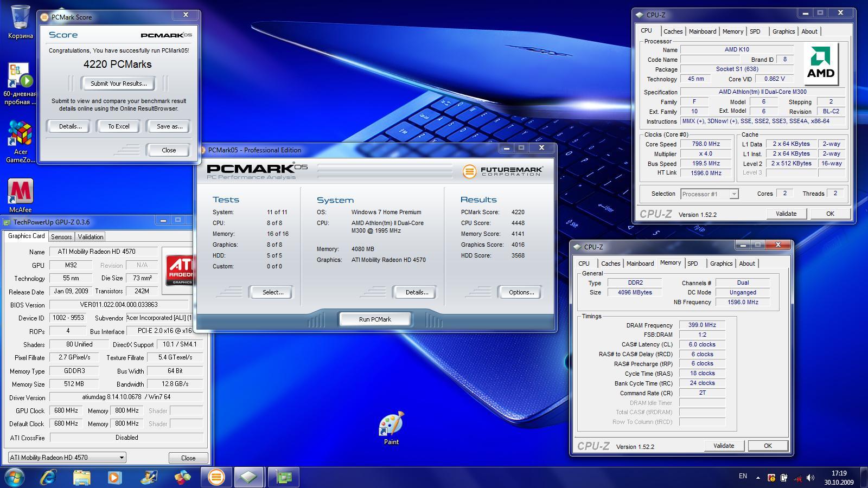Screen dimensions: 868x488
Task: Open Windows Explorer folder taskbar icon
Action: click(x=82, y=477)
